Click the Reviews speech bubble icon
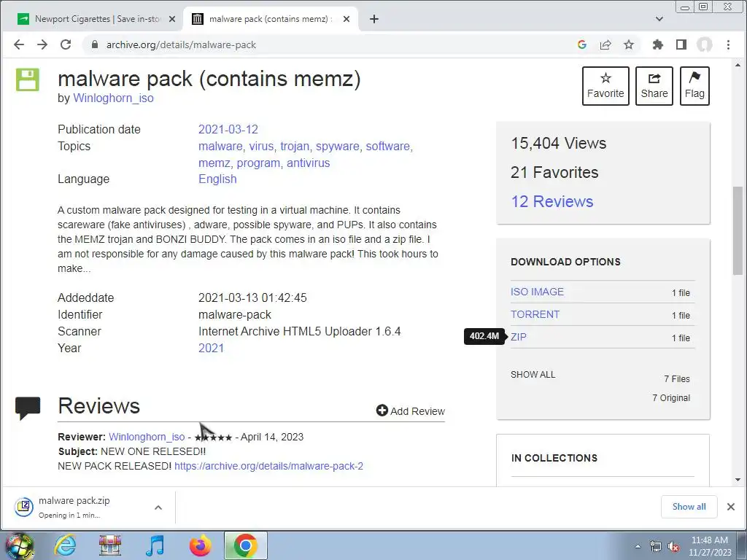Viewport: 747px width, 560px height. pos(28,408)
